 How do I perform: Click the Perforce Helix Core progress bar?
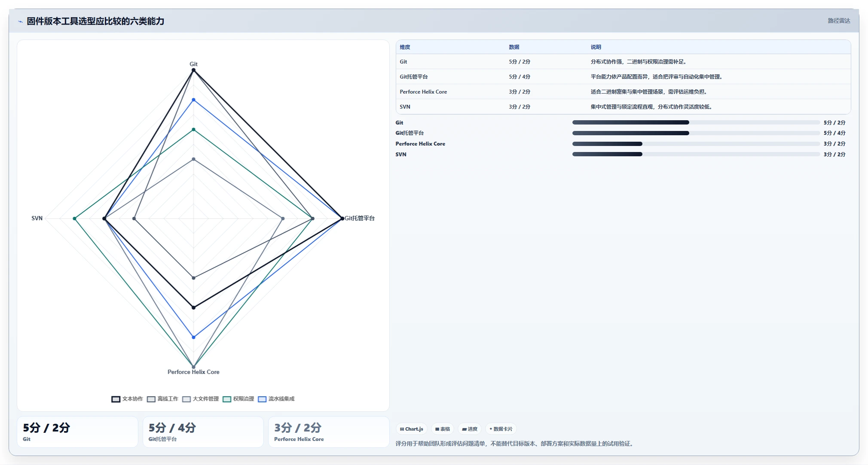pyautogui.click(x=696, y=144)
